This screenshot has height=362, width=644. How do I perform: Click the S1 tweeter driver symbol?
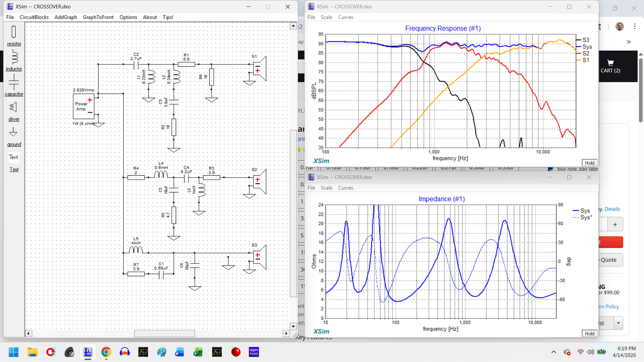click(260, 68)
